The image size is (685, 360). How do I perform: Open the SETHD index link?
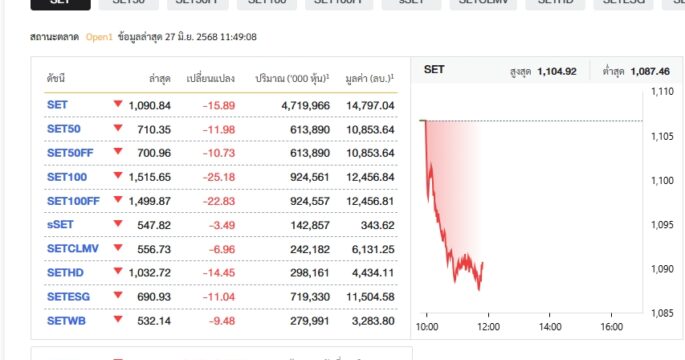[x=65, y=273]
